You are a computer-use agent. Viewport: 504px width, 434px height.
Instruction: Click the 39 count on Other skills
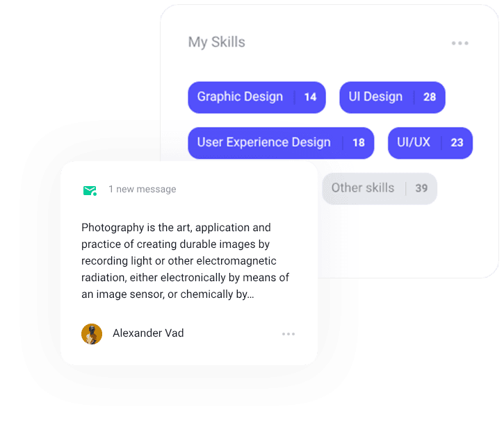tap(421, 189)
